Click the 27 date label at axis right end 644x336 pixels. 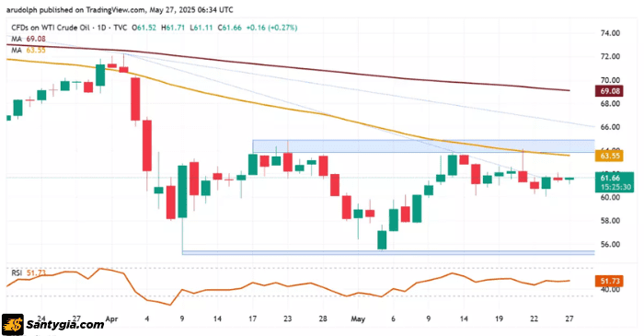569,319
